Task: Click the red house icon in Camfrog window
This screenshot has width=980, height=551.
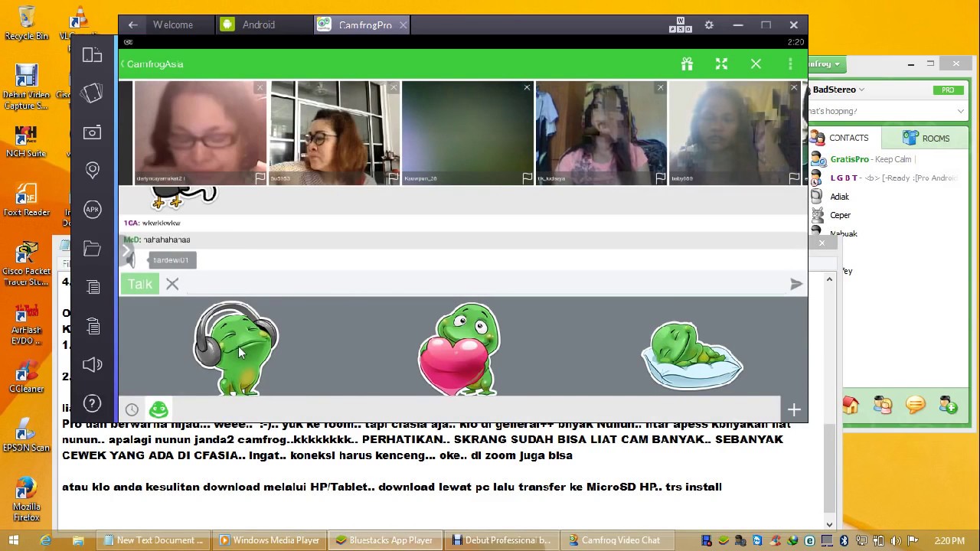Action: tap(850, 405)
